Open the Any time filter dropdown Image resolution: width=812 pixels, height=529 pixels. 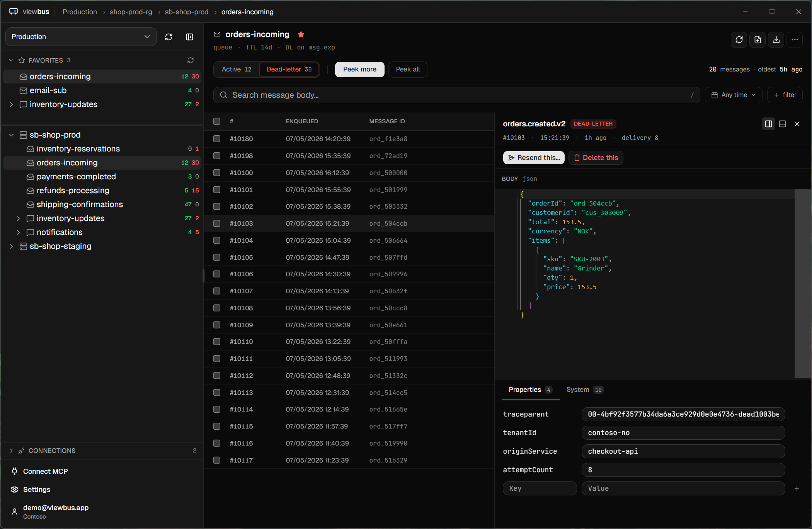pyautogui.click(x=733, y=95)
